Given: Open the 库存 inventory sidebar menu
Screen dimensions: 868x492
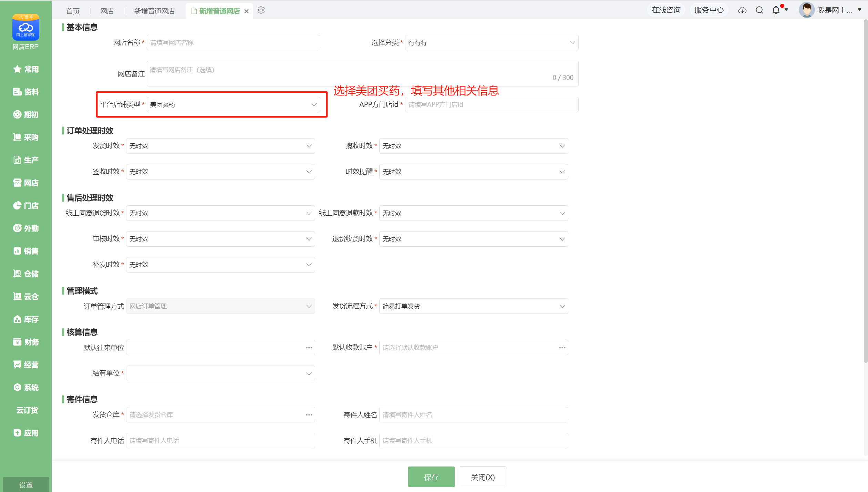Looking at the screenshot, I should point(26,319).
